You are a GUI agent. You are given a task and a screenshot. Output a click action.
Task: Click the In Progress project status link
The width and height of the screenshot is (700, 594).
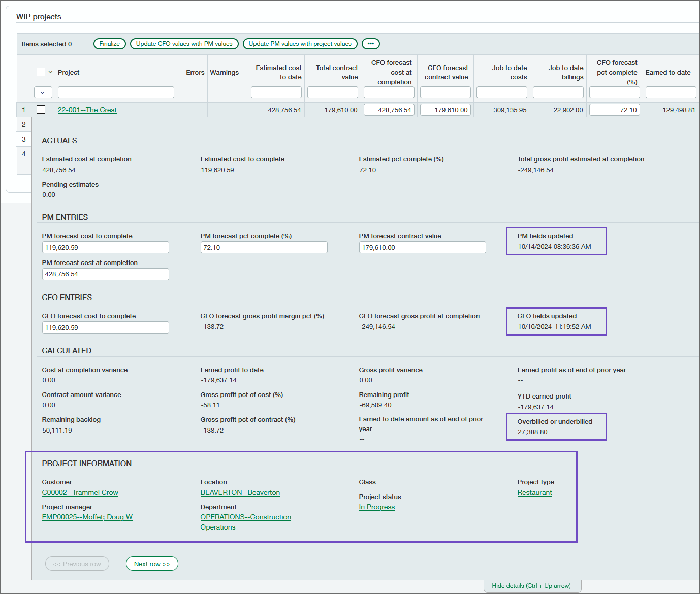pos(376,507)
